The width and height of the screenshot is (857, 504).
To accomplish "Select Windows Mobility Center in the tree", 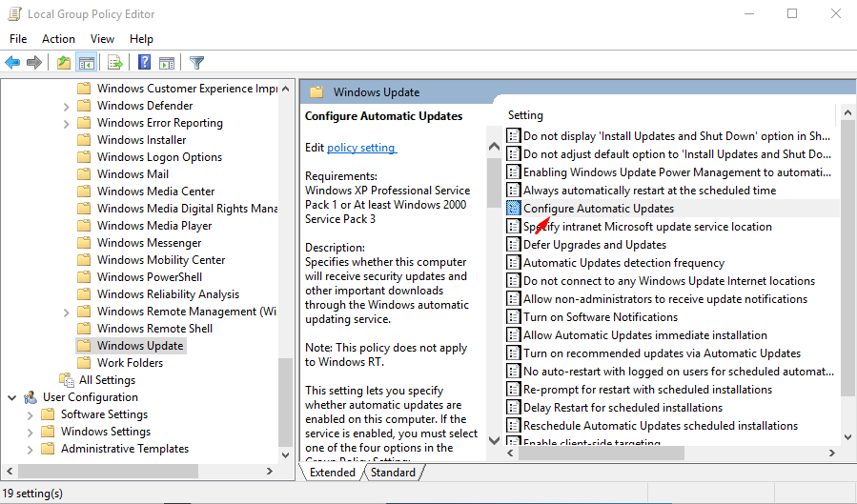I will coord(161,260).
